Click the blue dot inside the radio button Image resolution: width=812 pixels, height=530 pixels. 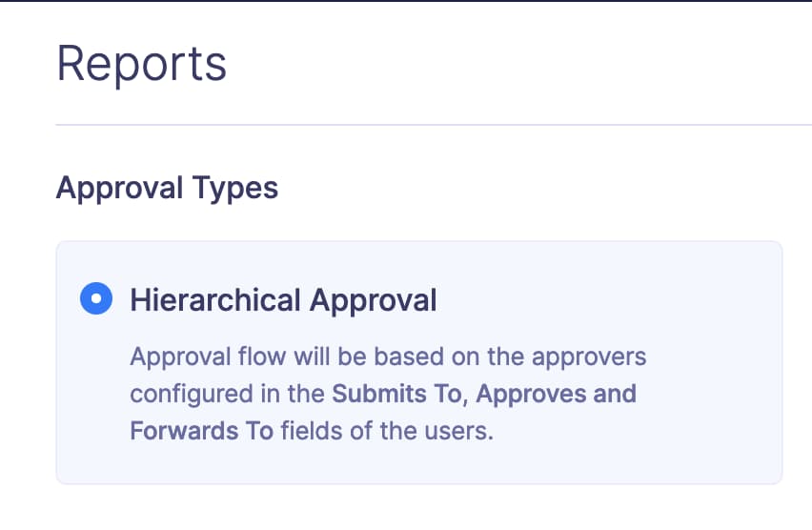point(96,299)
